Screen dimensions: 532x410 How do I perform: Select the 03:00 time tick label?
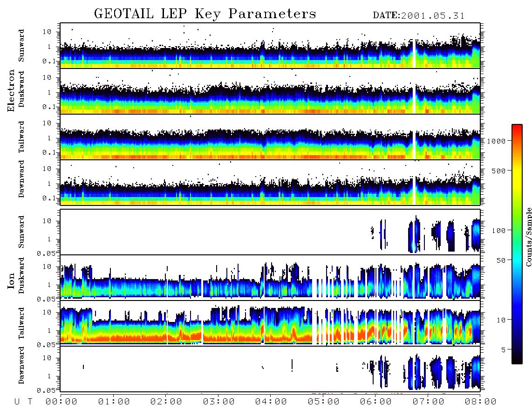click(x=218, y=402)
